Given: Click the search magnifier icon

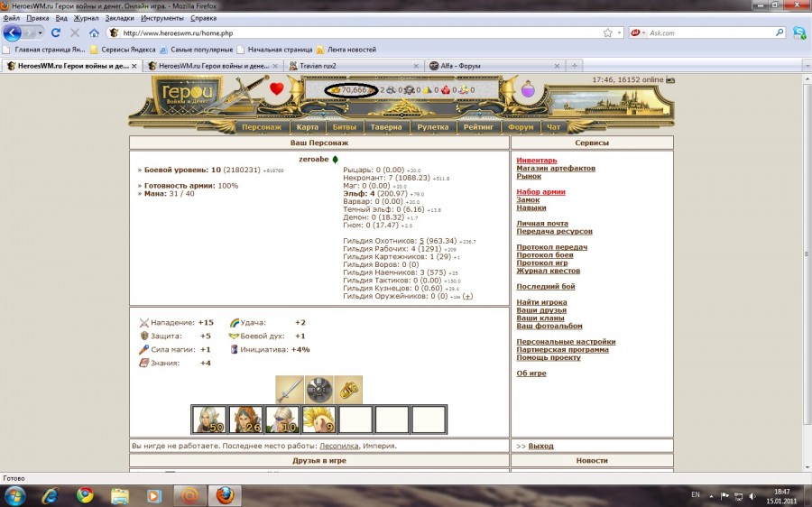Looking at the screenshot, I should (780, 32).
